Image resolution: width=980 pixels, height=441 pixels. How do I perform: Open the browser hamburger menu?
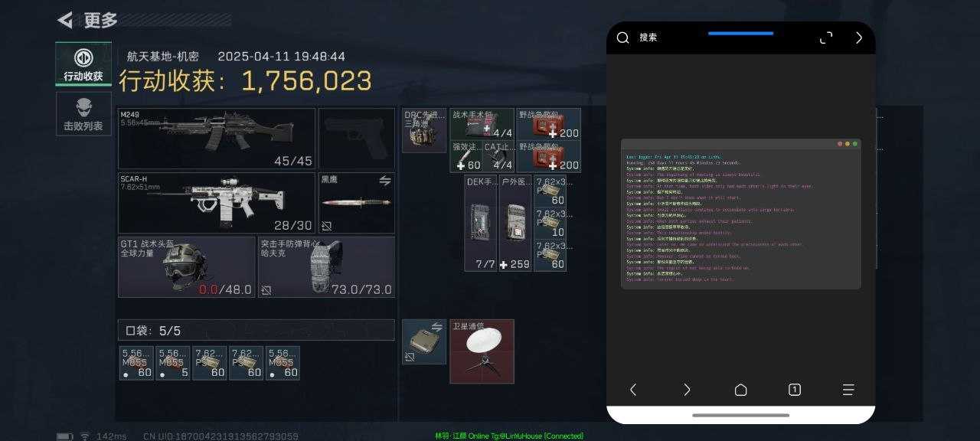[x=848, y=390]
